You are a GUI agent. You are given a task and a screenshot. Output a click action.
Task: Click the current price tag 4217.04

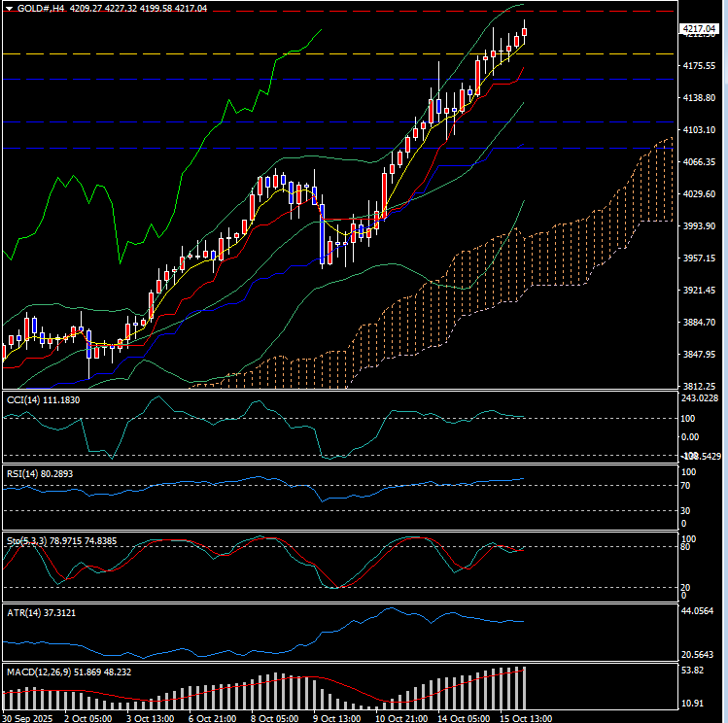pyautogui.click(x=699, y=29)
